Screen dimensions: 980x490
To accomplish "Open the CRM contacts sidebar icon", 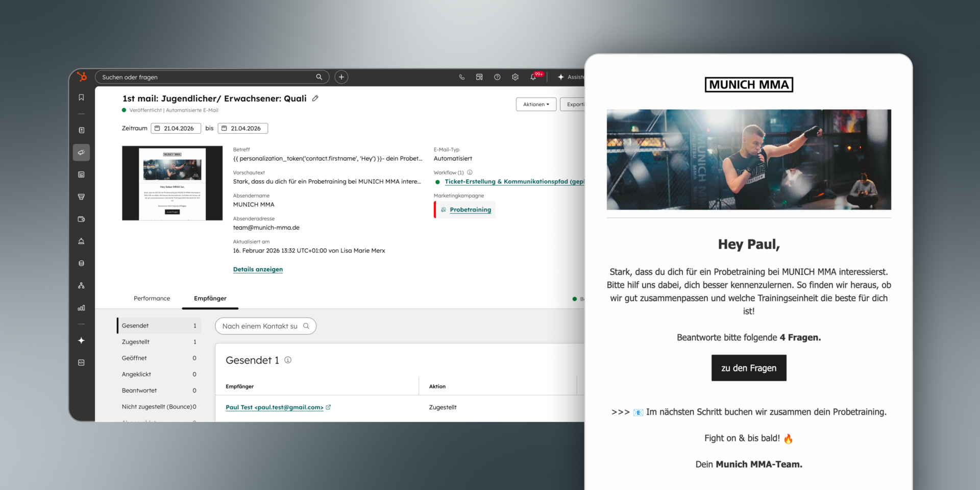I will 81,130.
